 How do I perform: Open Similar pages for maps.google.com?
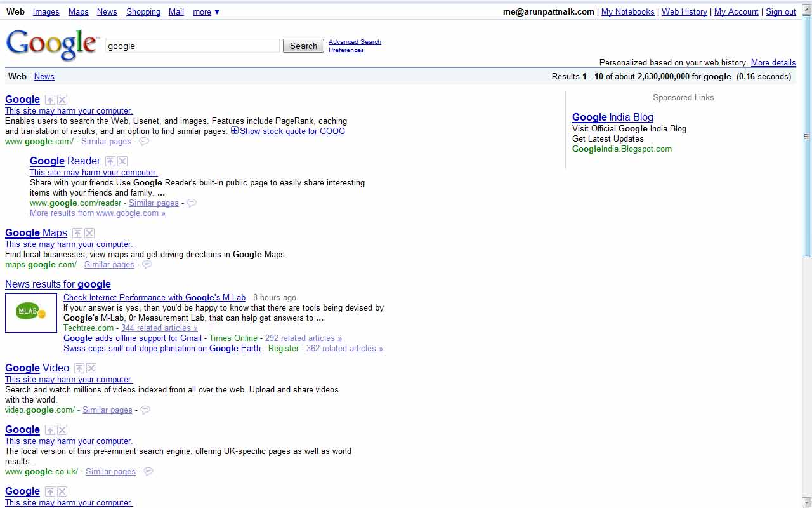[x=109, y=265]
